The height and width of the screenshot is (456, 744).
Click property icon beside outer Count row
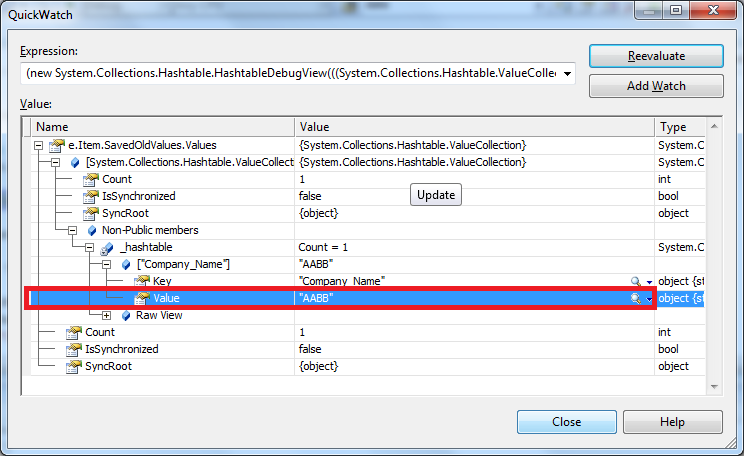click(74, 333)
